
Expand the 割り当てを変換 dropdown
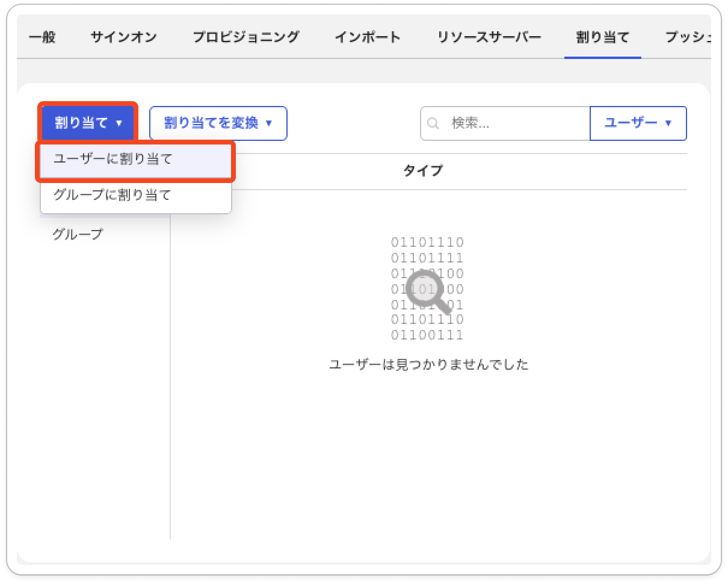(x=218, y=123)
